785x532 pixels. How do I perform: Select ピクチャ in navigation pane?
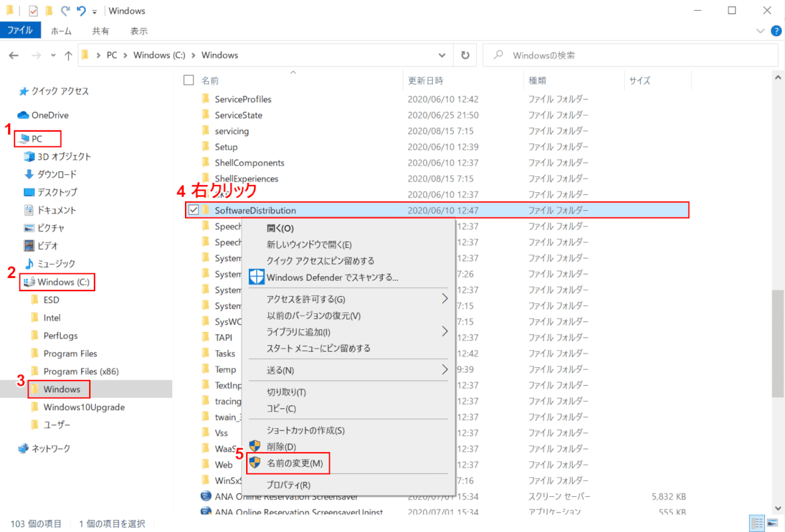(45, 227)
